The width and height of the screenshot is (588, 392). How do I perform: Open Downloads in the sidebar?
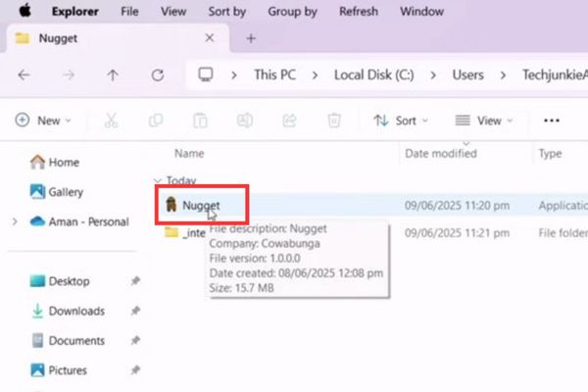[x=76, y=312]
